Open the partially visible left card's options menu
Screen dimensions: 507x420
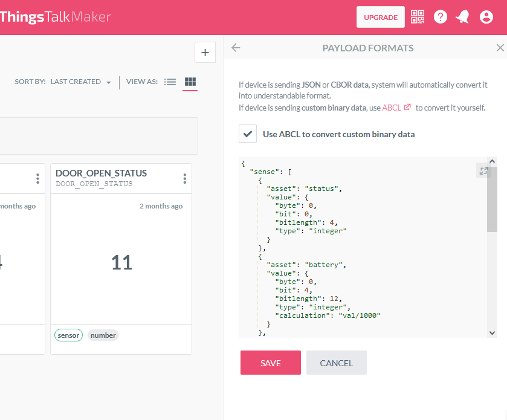(38, 178)
